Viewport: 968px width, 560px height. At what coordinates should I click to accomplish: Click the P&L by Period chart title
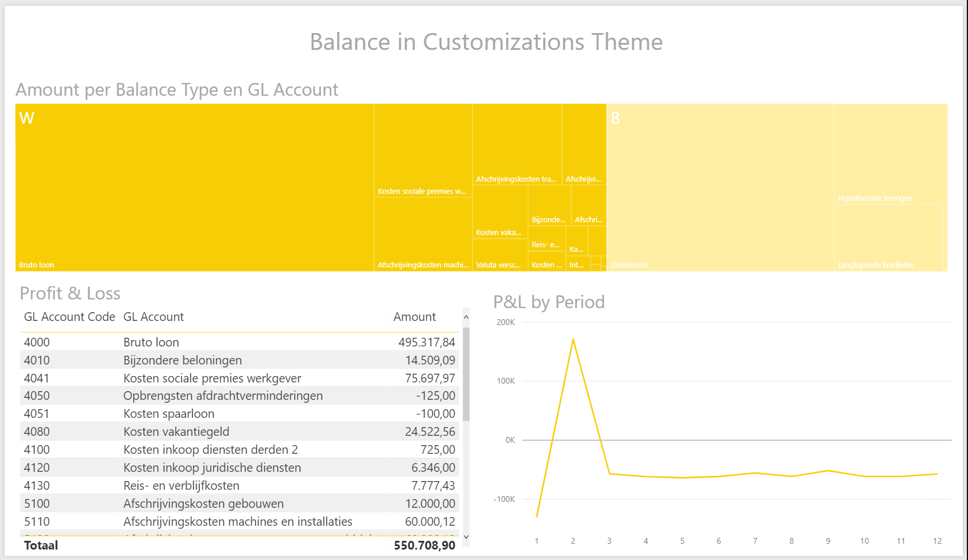click(549, 302)
